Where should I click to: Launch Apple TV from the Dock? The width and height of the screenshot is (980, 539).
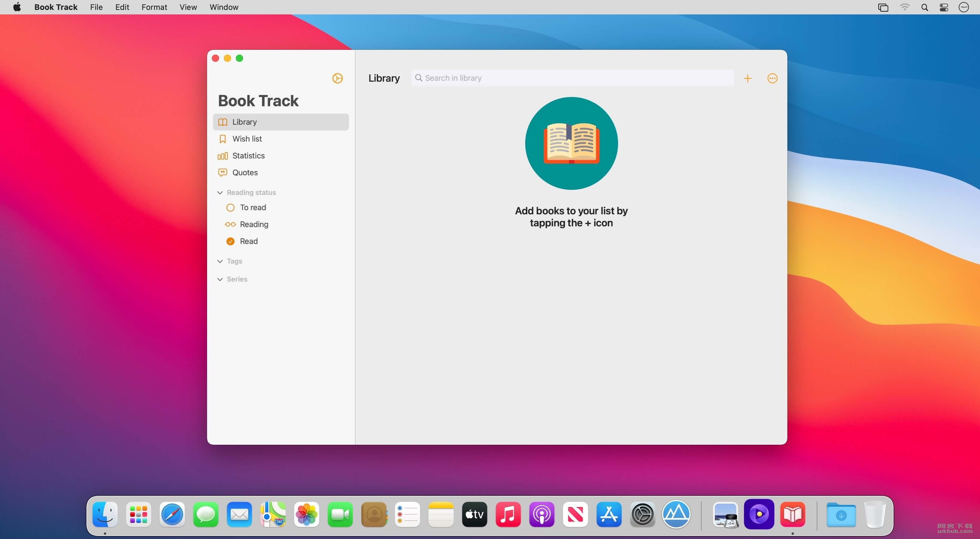[474, 514]
